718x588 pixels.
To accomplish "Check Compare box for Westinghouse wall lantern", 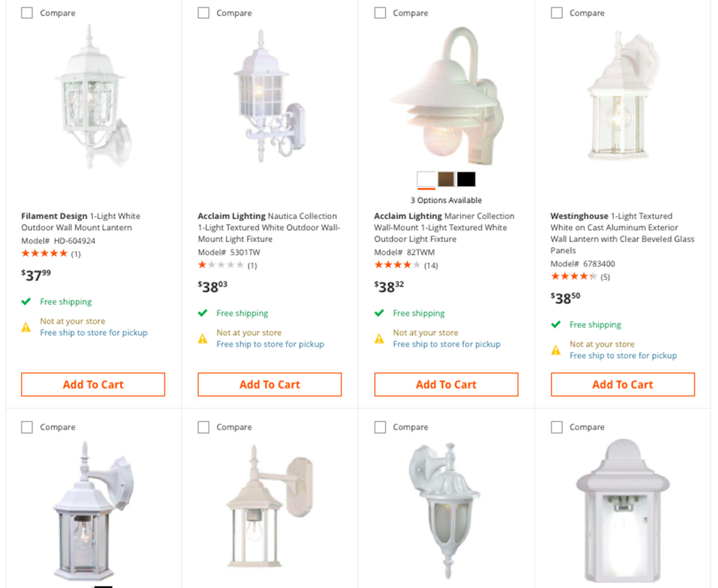I will [556, 13].
